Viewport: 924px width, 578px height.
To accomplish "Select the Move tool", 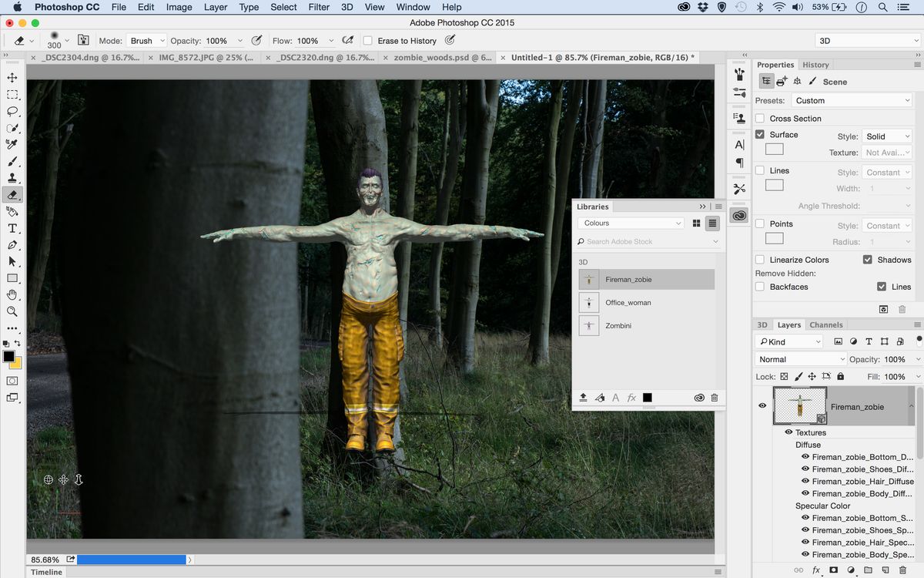I will (x=12, y=77).
